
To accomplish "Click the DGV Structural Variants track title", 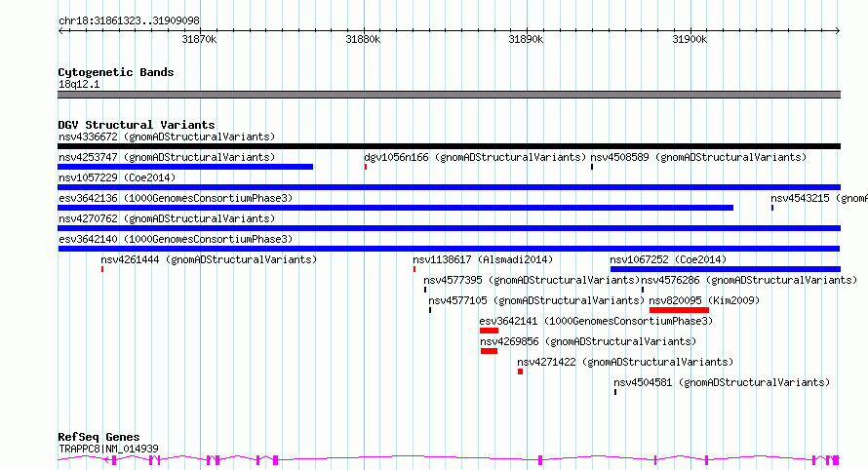I will (137, 125).
